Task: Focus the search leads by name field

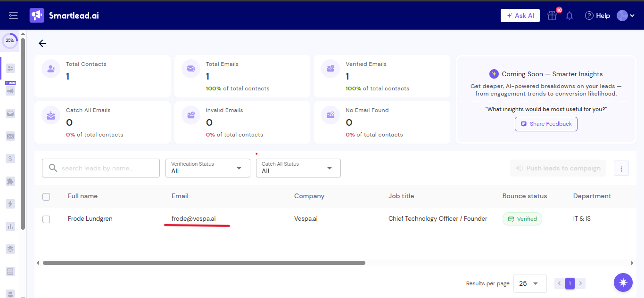Action: coord(101,168)
